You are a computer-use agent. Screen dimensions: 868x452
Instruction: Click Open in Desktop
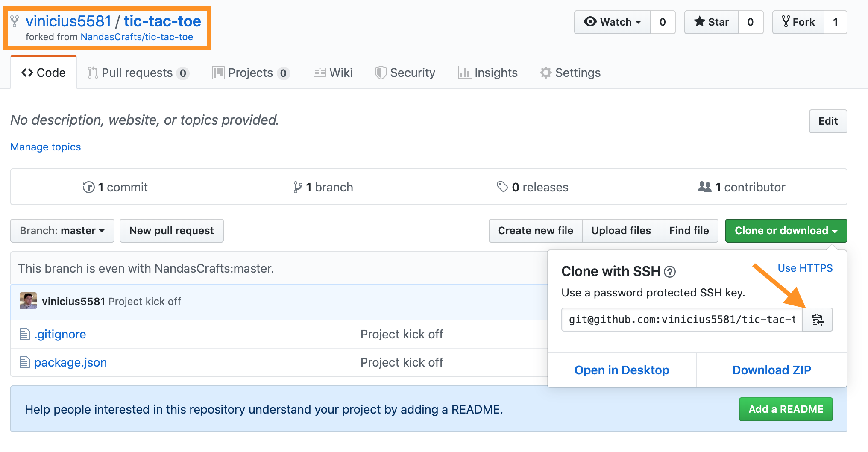[622, 370]
